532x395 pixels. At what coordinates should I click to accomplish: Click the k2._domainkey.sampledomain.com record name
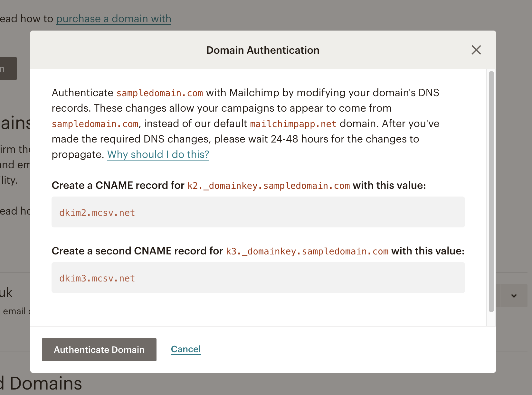pos(269,186)
